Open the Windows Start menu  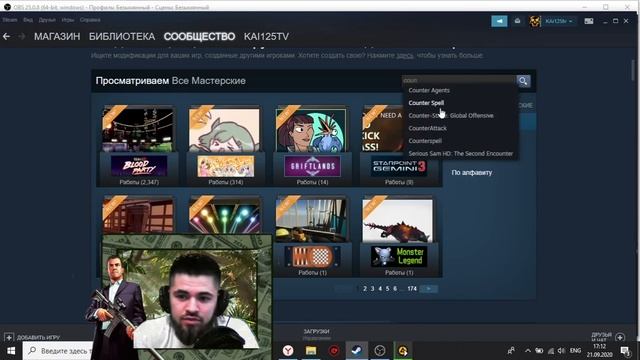[11, 351]
